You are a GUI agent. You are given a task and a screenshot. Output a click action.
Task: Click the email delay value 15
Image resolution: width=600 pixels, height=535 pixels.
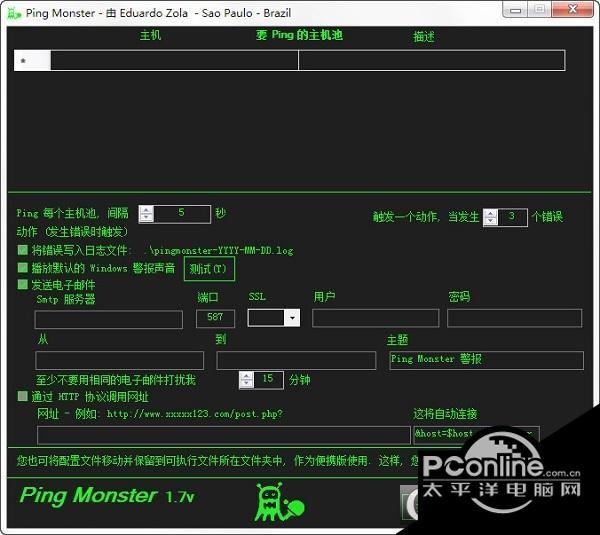pos(268,380)
